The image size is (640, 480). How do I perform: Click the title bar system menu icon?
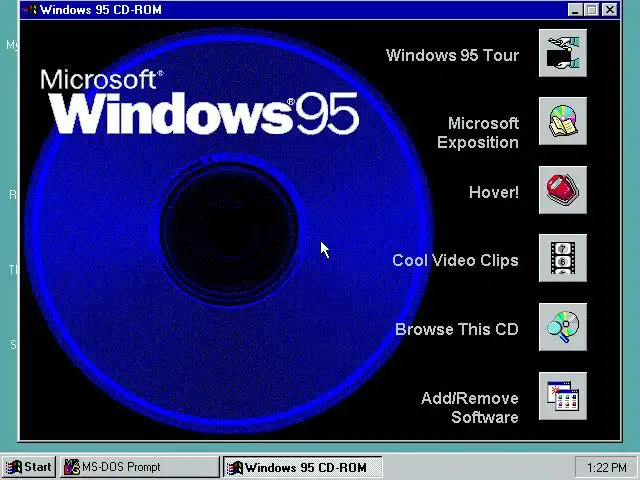click(30, 10)
